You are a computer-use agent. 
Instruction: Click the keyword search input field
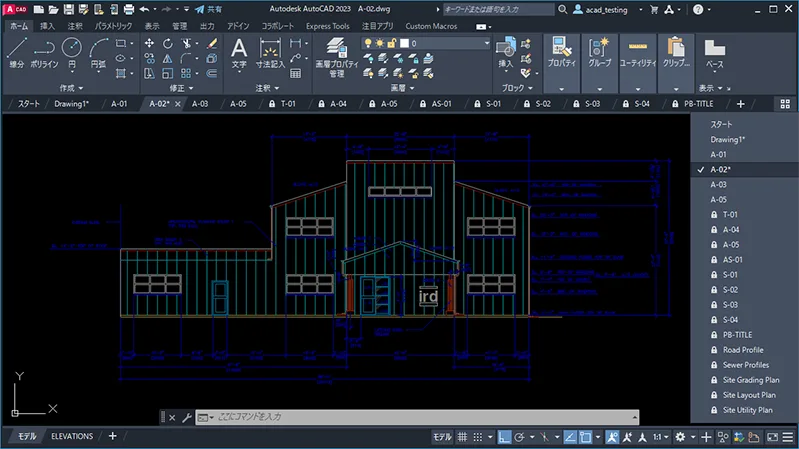pyautogui.click(x=498, y=9)
